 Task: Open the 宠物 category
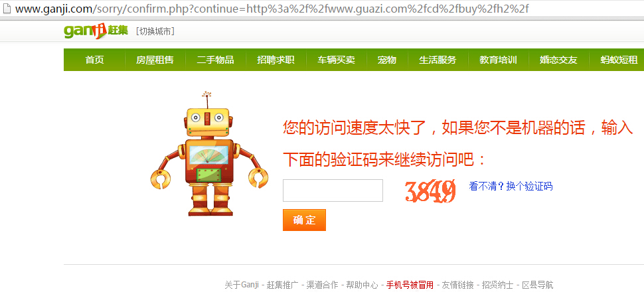click(x=387, y=60)
